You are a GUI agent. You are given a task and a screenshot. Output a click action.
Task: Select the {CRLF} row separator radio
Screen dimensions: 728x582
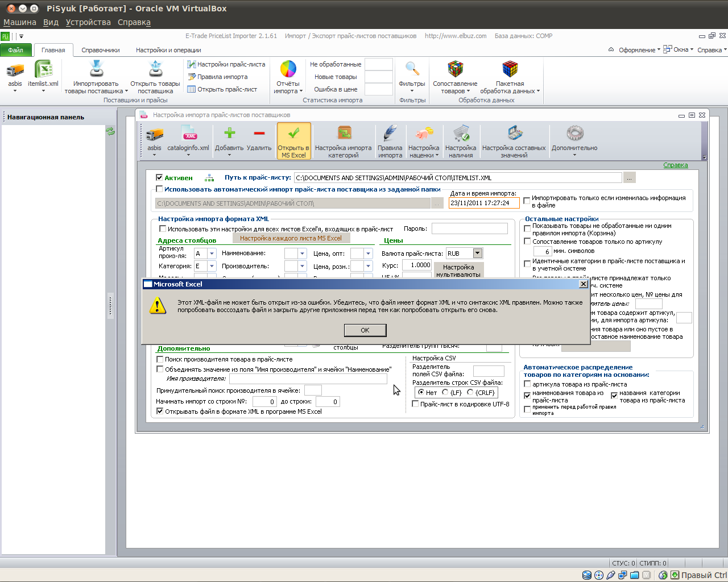(x=470, y=392)
